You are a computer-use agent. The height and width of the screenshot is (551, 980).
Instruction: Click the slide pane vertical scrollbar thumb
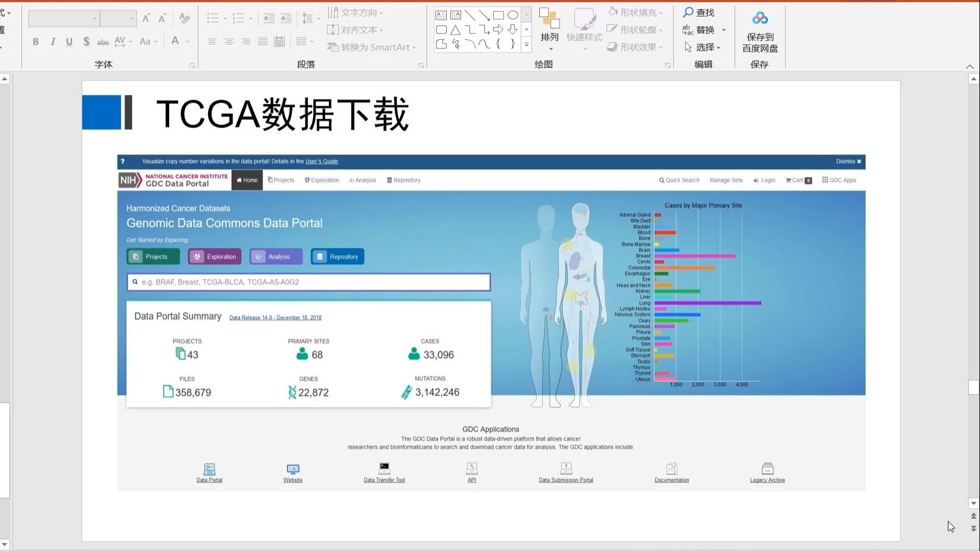click(x=973, y=387)
